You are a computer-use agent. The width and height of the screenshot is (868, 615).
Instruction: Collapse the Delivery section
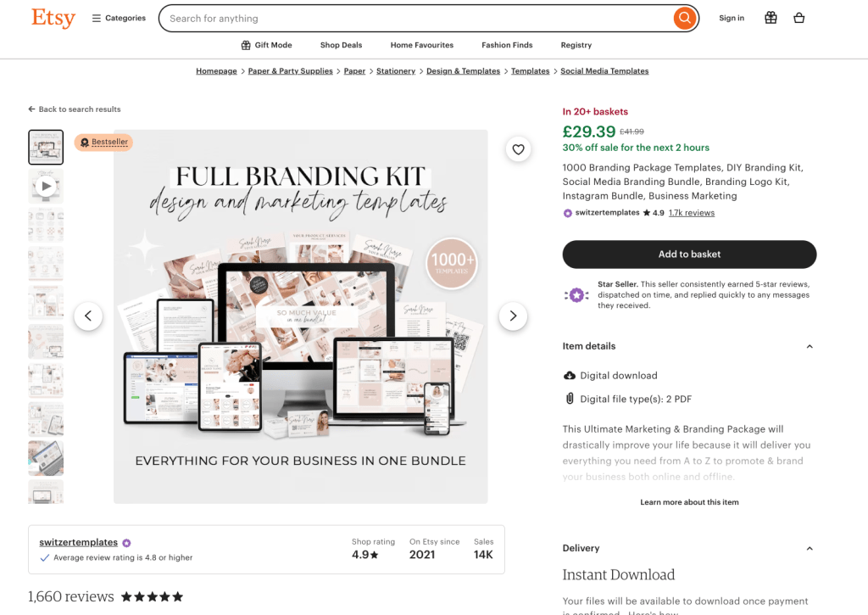(810, 549)
